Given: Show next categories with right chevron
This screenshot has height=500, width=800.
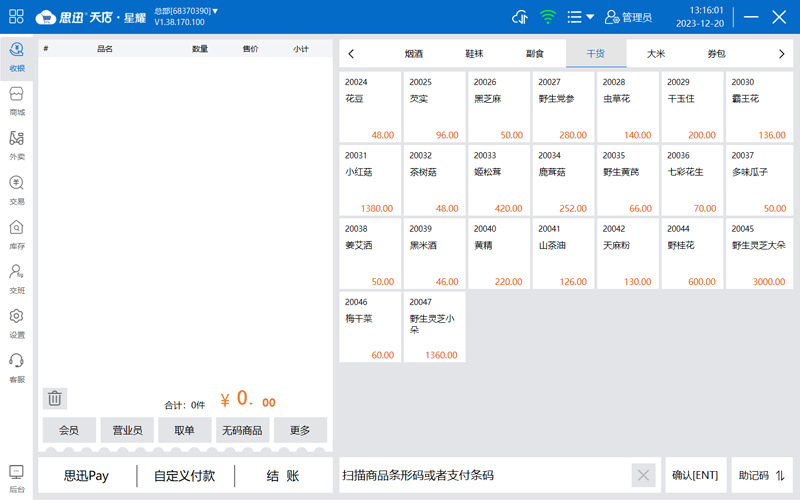Looking at the screenshot, I should [782, 54].
